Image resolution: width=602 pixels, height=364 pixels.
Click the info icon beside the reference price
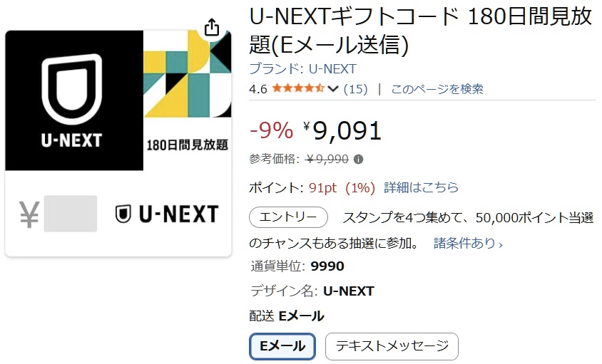(x=358, y=159)
